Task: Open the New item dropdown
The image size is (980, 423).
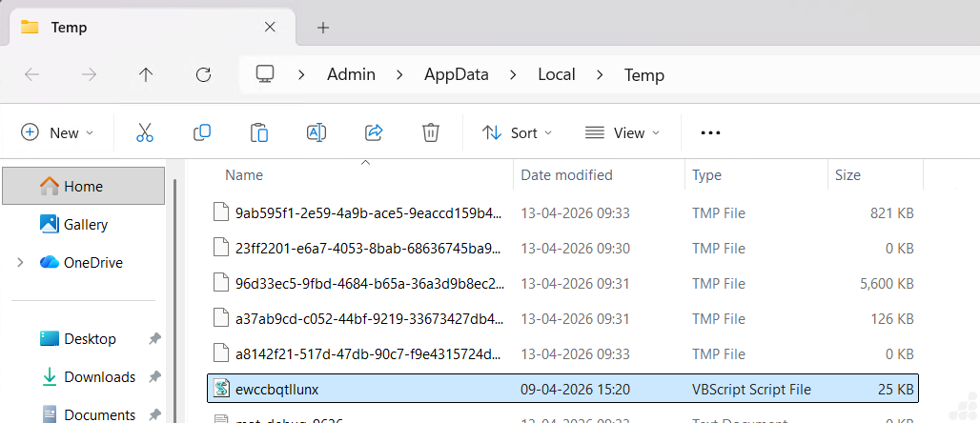Action: click(57, 132)
